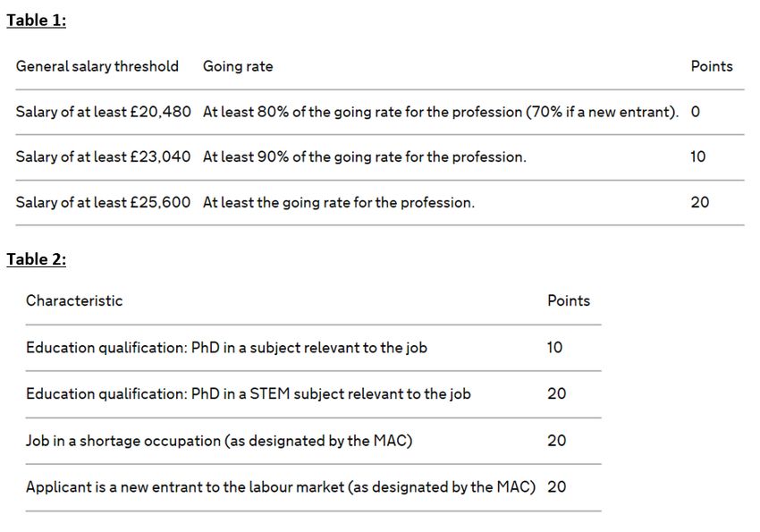This screenshot has width=760, height=532.
Task: Select the 'Salary of at least £25,600' cell
Action: point(103,202)
